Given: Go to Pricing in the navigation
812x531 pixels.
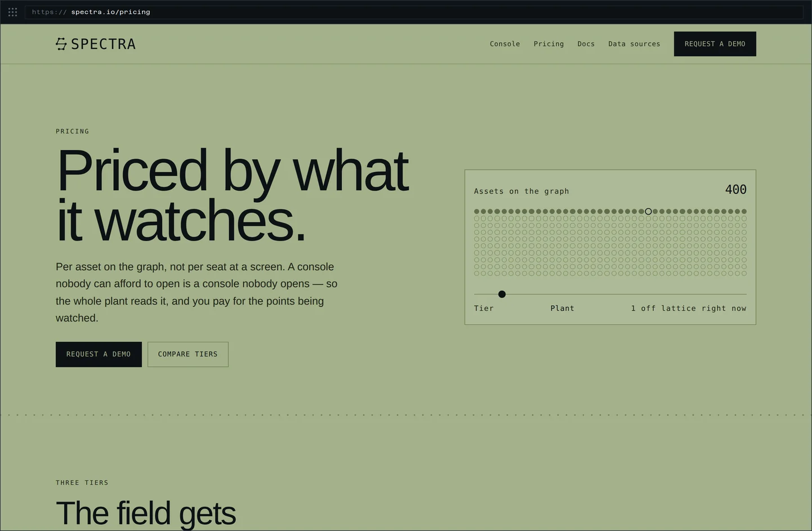Looking at the screenshot, I should (x=549, y=44).
